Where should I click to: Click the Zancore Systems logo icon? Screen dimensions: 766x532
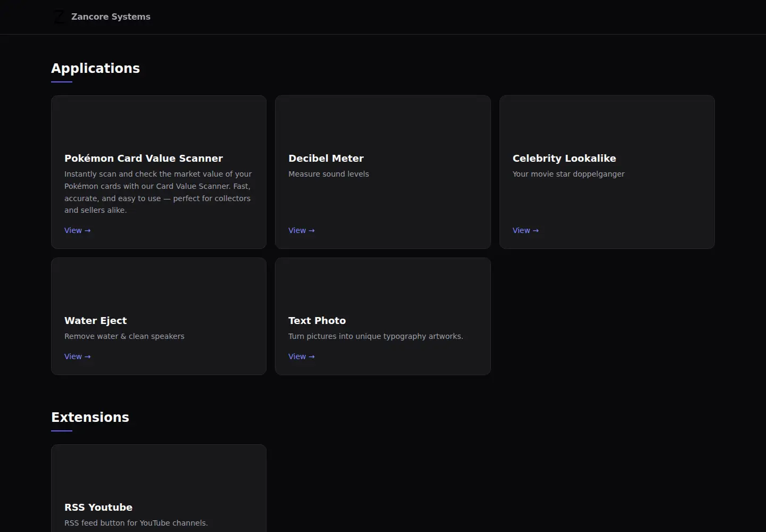click(59, 17)
